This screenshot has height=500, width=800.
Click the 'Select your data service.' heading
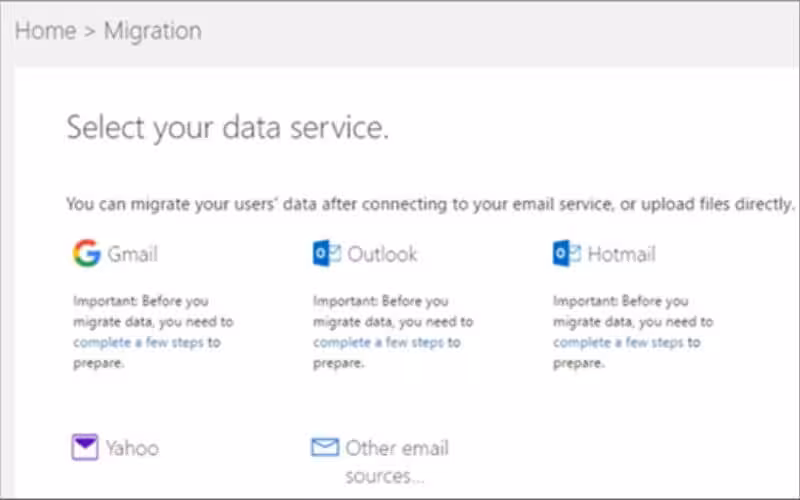(x=227, y=127)
